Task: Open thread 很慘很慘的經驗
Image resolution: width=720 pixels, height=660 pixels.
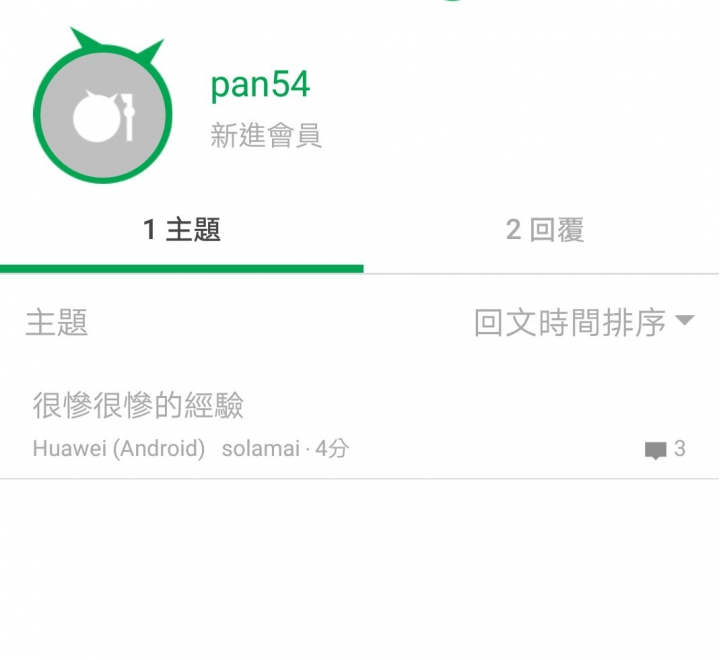Action: click(x=138, y=405)
